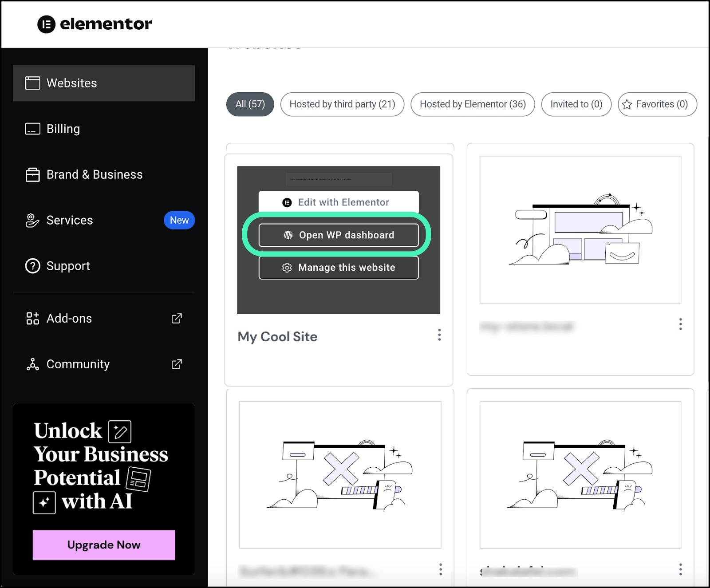
Task: Click the Billing card icon in sidebar
Action: coord(32,129)
